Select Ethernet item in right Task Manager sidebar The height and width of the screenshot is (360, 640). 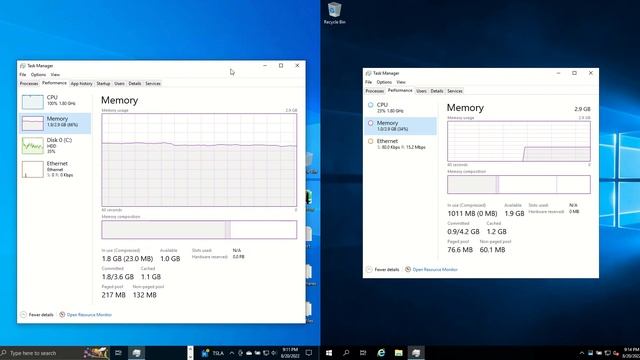coord(400,144)
